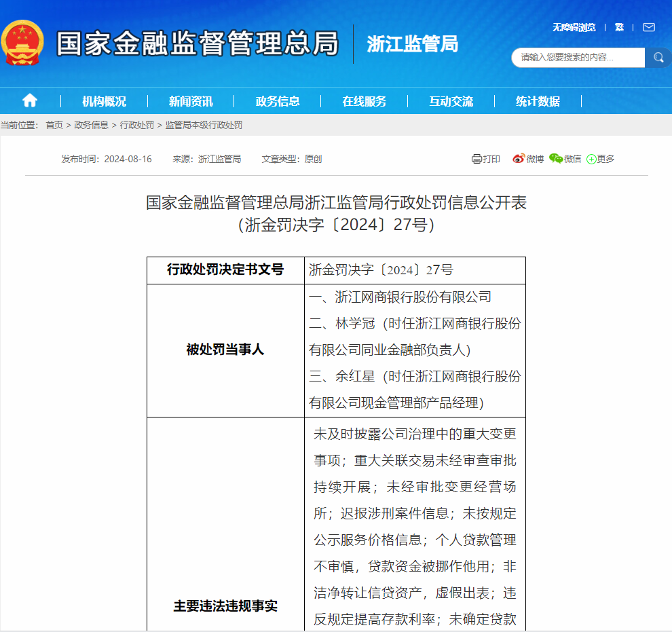This screenshot has height=632, width=672.
Task: Open the 互动交流 navigation item
Action: point(451,101)
